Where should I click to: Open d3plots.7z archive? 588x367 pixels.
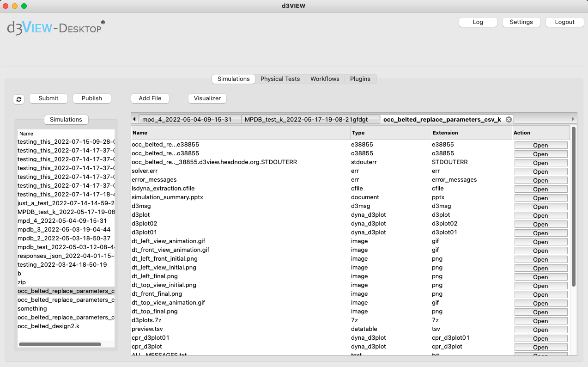pos(541,321)
